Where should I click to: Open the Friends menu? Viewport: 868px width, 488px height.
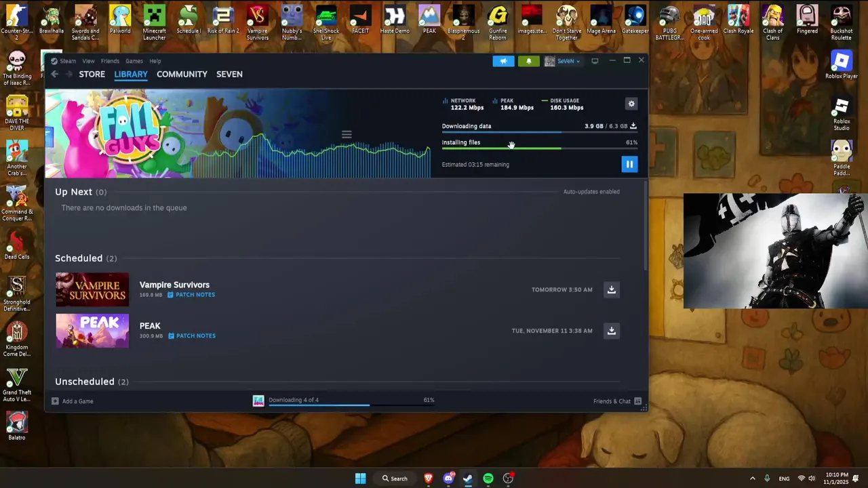110,61
